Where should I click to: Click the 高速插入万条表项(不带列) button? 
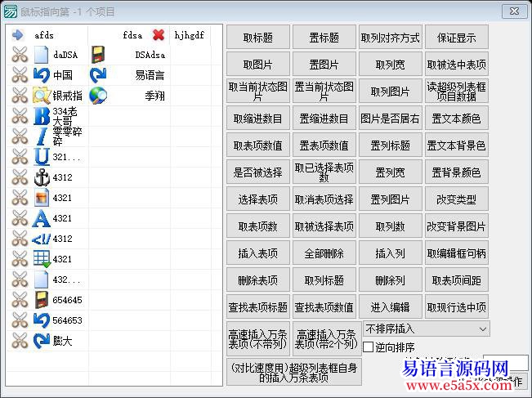[x=257, y=338]
